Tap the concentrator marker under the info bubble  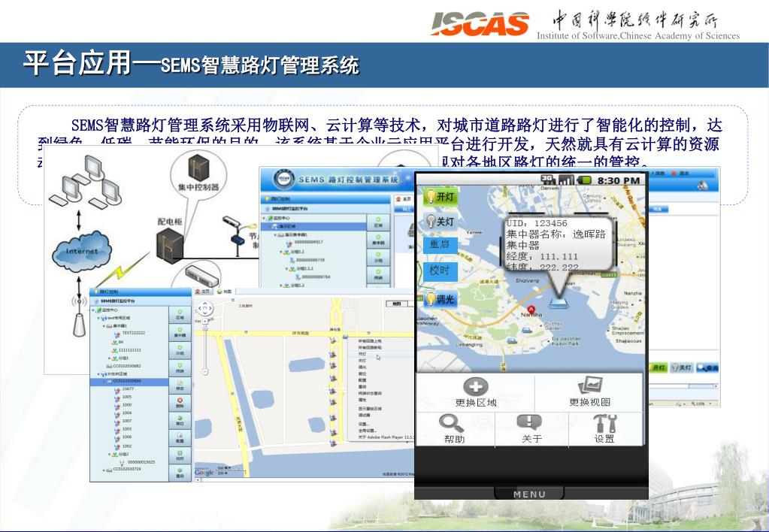coord(559,304)
